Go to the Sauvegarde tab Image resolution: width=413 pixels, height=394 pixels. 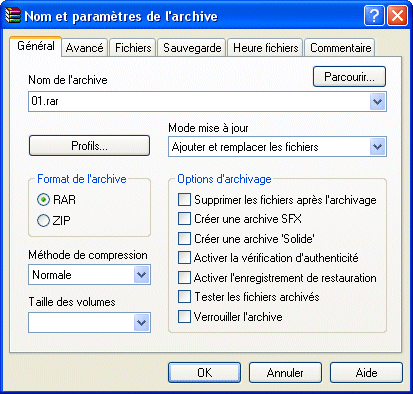192,48
